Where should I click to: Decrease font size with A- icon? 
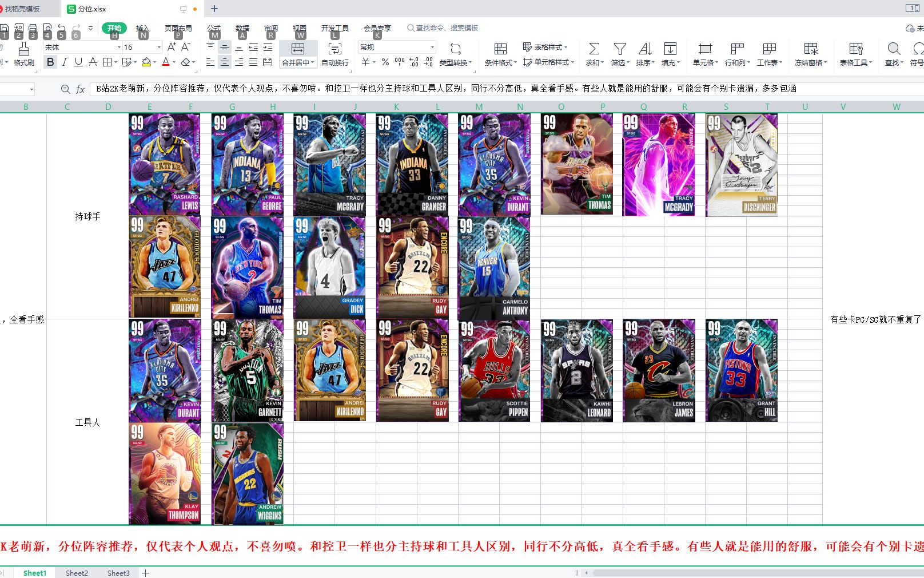pos(186,47)
